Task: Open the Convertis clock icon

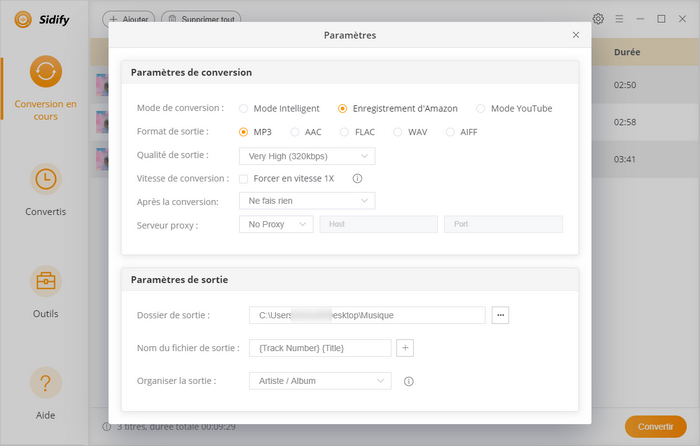Action: pyautogui.click(x=45, y=179)
